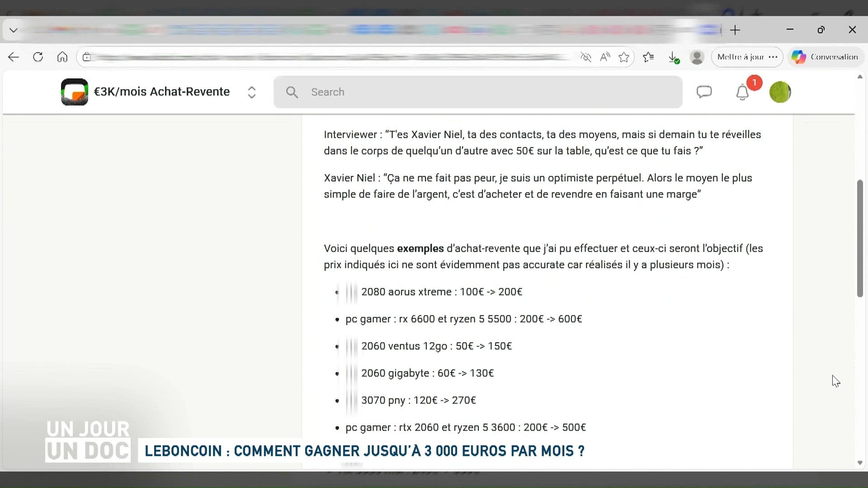
Task: Click the text '2080 aorus xtreme : 100€ -> 200€'
Action: 442,292
